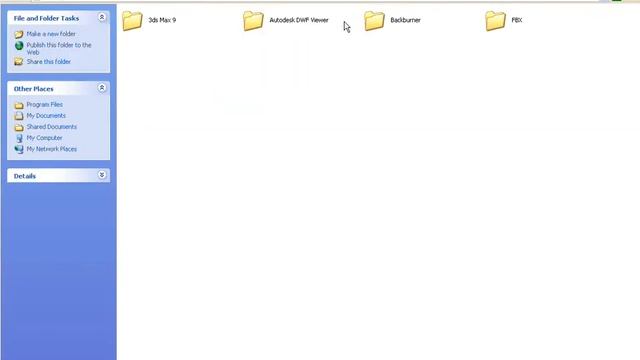Collapse the File and Folder Tasks panel
The image size is (640, 360).
coord(102,17)
